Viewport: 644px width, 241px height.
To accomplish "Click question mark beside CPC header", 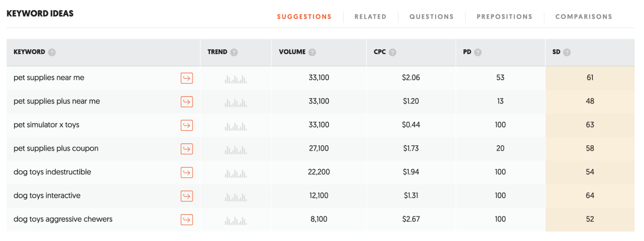I will click(392, 52).
